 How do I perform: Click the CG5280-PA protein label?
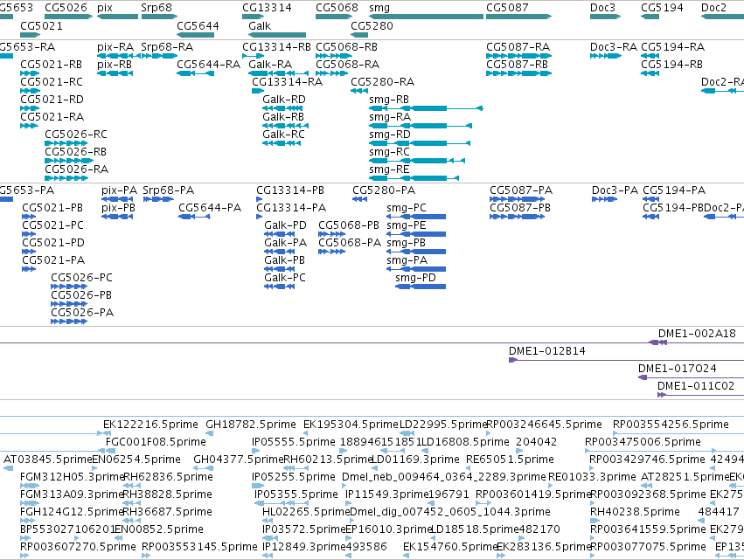click(384, 190)
